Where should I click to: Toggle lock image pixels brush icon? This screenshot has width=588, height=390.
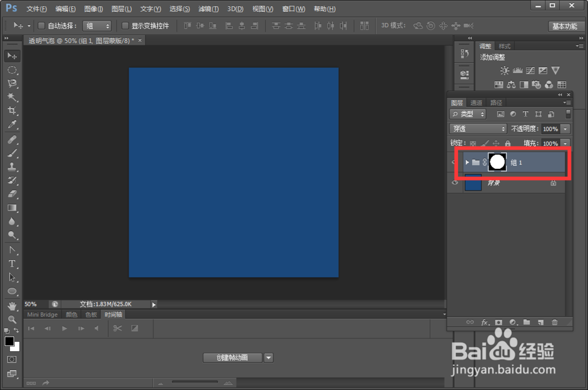[485, 144]
